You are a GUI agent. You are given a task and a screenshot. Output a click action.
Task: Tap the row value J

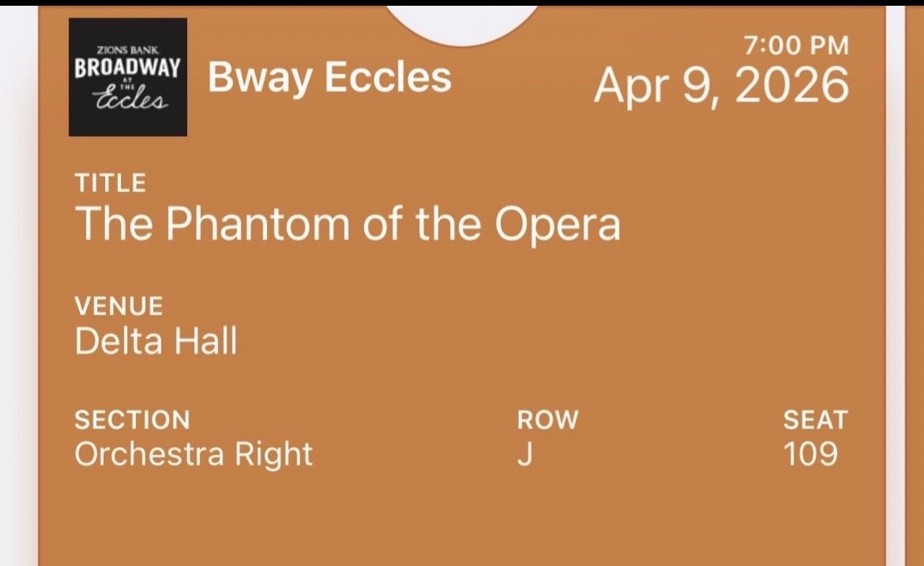point(525,455)
